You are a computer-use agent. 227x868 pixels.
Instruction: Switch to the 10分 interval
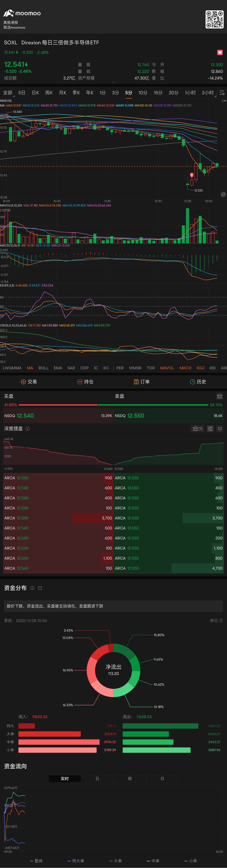coord(143,93)
